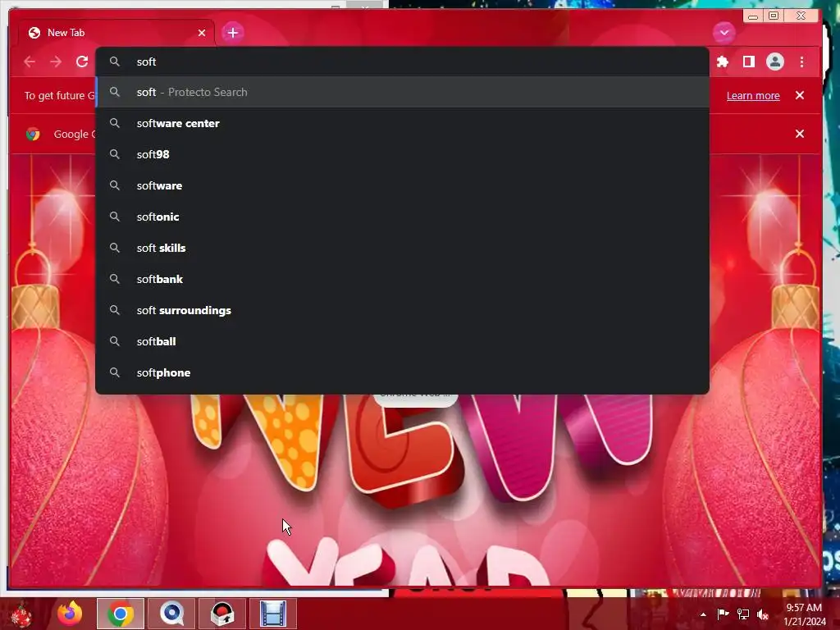
Task: Open the network tray icon
Action: coord(743,614)
